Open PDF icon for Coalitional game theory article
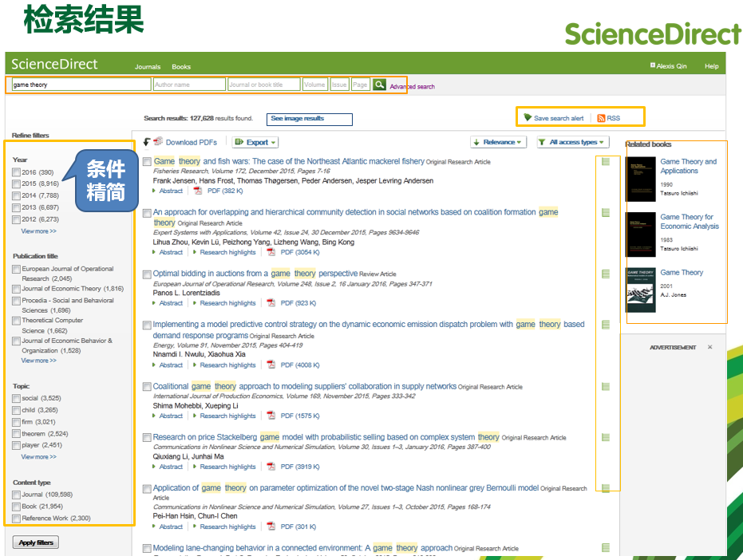The width and height of the screenshot is (743, 560). pos(271,416)
